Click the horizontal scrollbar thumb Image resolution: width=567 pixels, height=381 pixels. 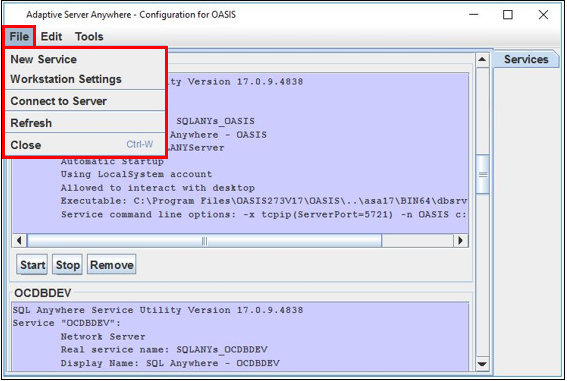[x=204, y=240]
